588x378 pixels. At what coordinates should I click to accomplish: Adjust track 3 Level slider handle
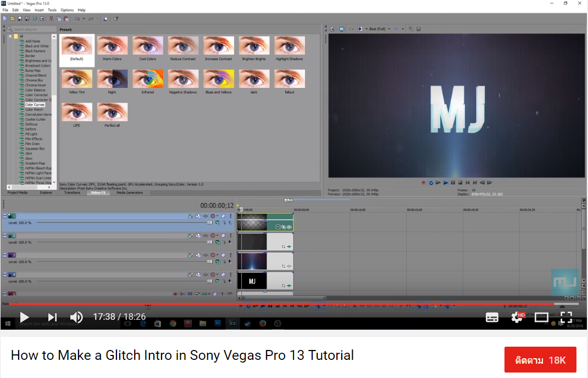(209, 262)
